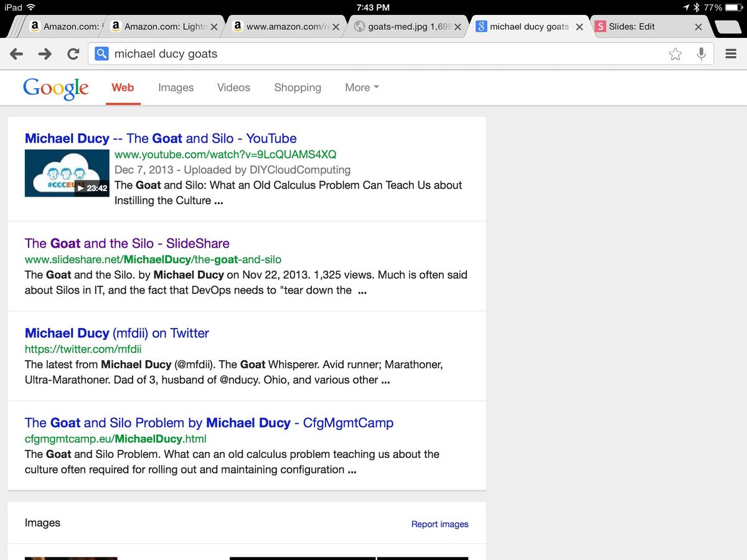Select the Shopping search category
The image size is (747, 560).
pos(298,88)
